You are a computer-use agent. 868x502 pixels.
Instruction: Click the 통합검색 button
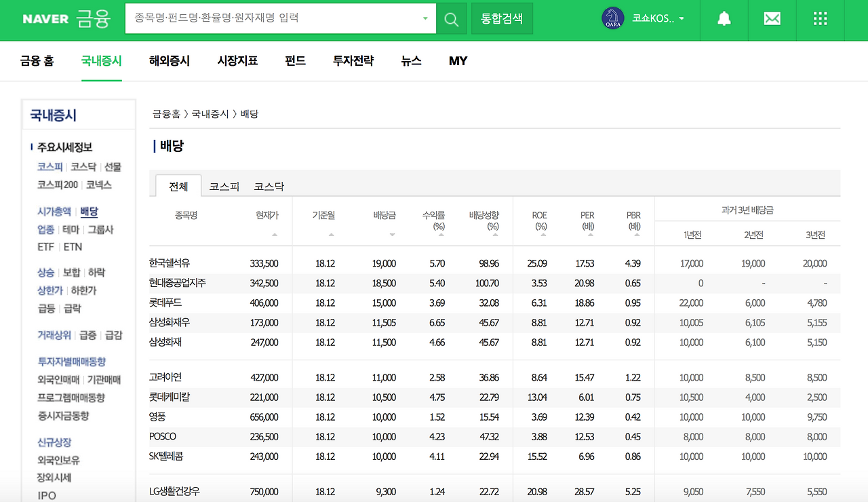[502, 18]
